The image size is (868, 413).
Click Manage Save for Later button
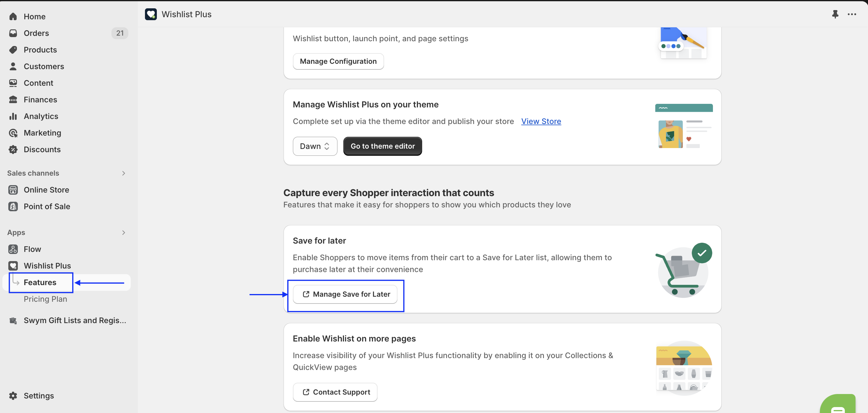coord(345,294)
